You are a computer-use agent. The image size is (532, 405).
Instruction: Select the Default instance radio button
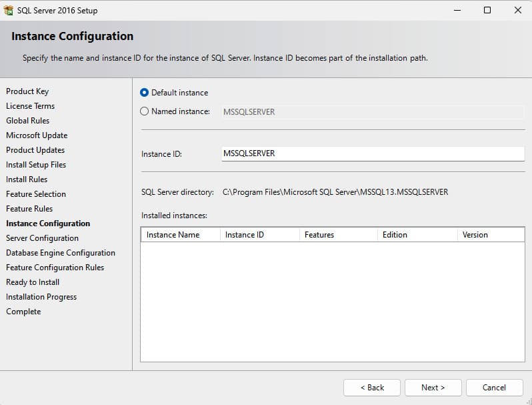[x=145, y=93]
